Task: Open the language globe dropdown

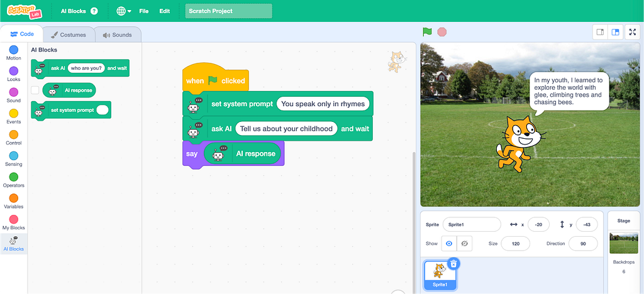Action: pyautogui.click(x=124, y=11)
